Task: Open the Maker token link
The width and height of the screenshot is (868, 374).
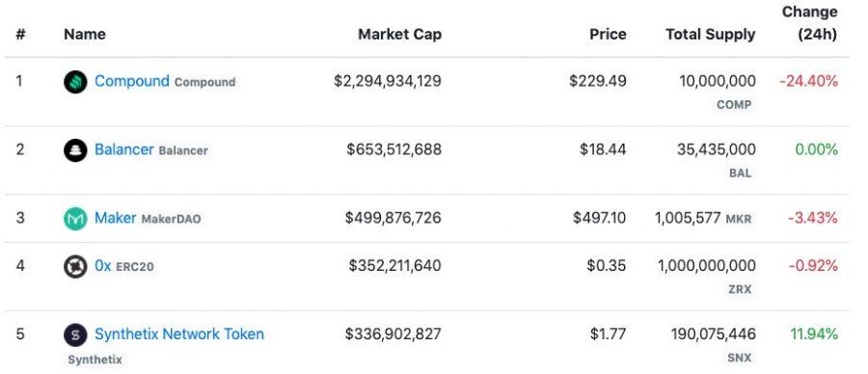Action: pyautogui.click(x=115, y=218)
